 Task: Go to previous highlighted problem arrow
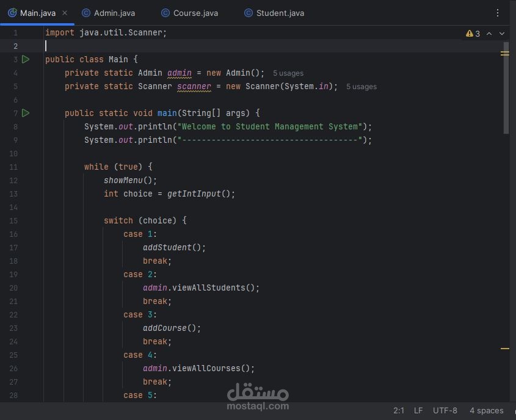click(x=489, y=34)
